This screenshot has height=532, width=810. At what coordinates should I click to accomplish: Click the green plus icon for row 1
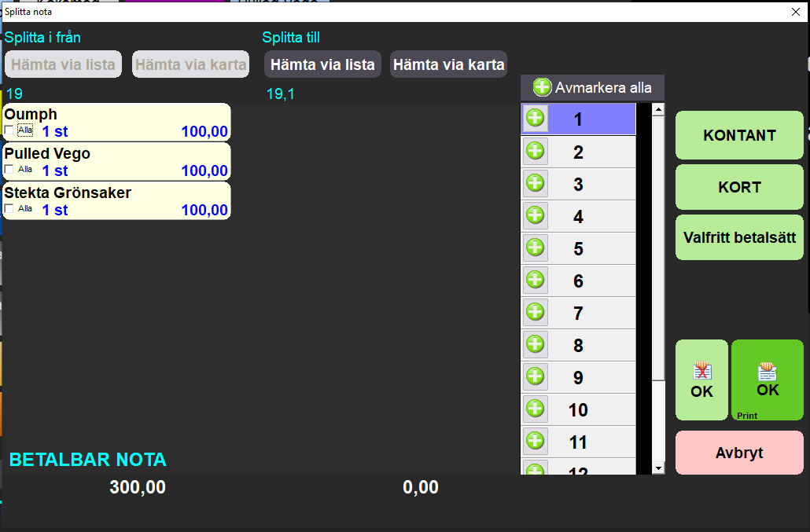coord(535,119)
